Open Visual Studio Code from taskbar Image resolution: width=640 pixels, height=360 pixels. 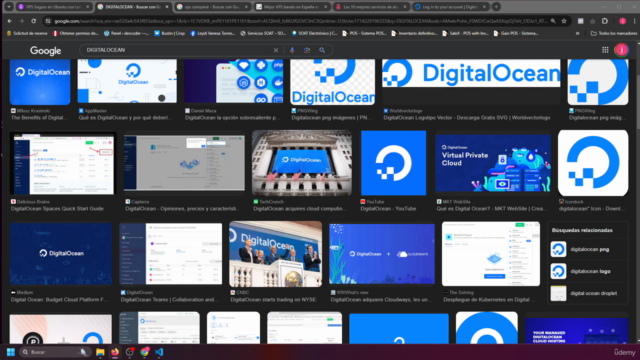pos(159,352)
